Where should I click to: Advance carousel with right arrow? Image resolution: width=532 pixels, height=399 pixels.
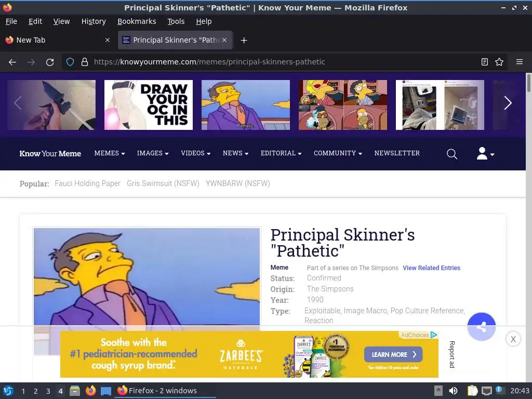[508, 103]
